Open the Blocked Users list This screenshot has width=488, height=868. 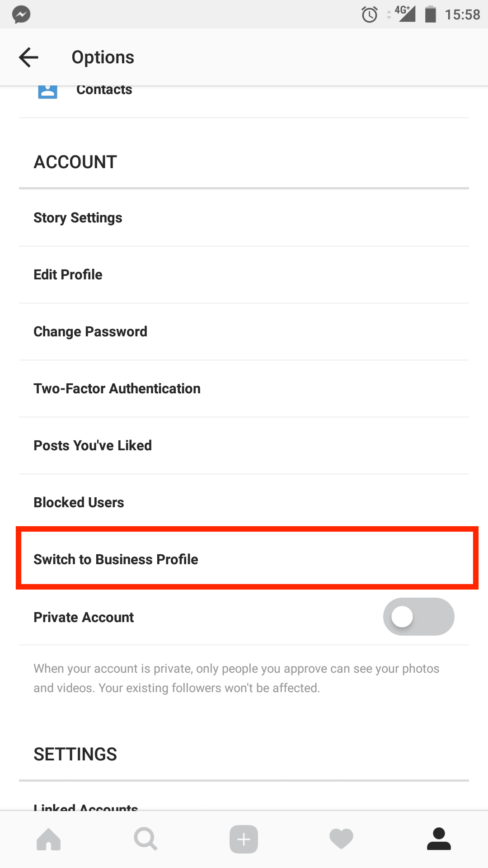pyautogui.click(x=79, y=503)
